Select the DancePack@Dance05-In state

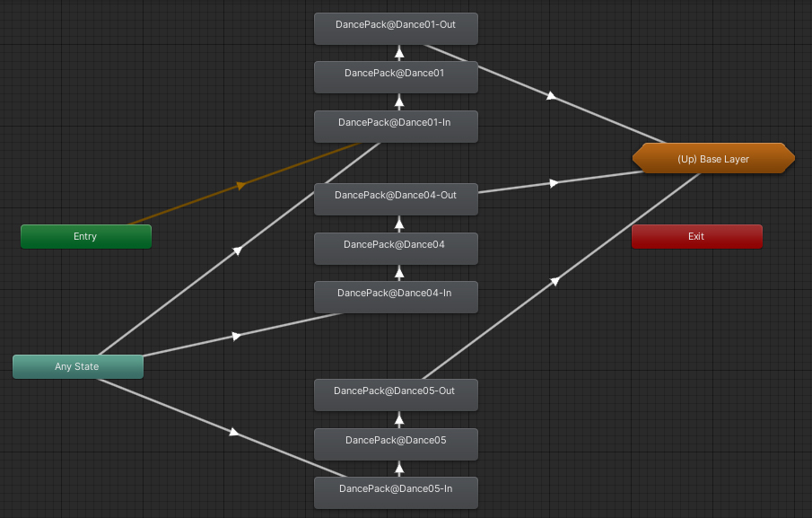pyautogui.click(x=395, y=489)
